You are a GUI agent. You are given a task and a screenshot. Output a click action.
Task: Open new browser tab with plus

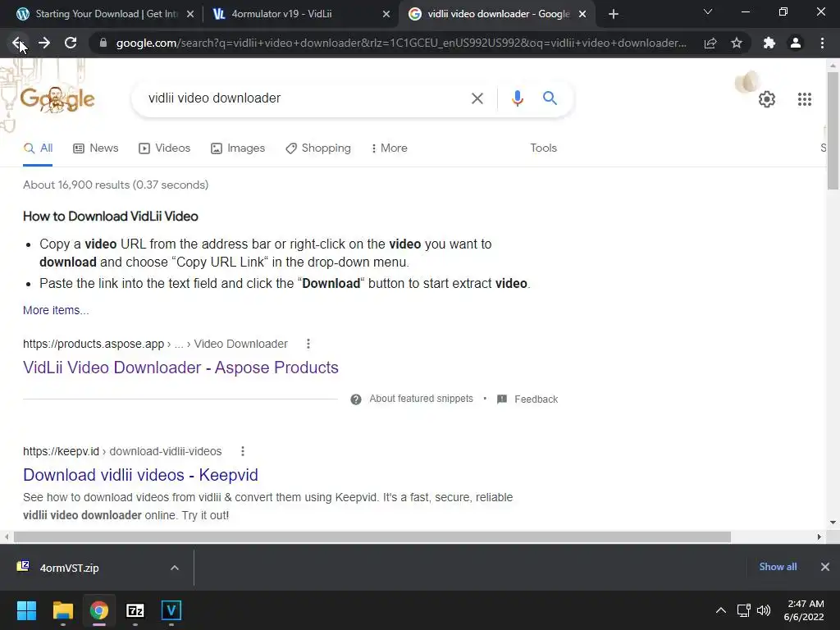click(x=614, y=14)
